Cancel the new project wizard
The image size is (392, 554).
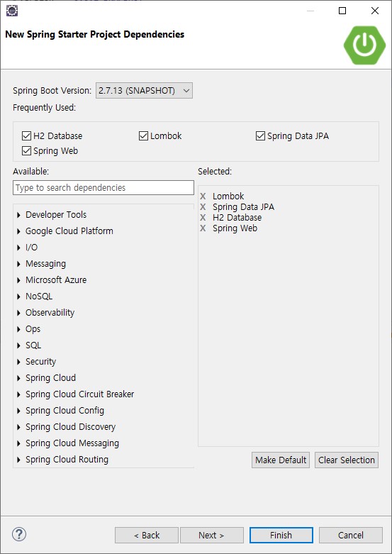351,536
